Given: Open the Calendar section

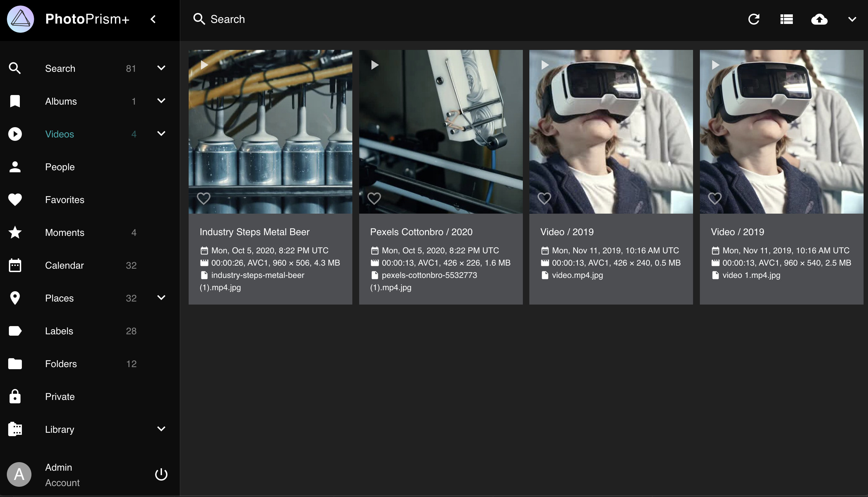Looking at the screenshot, I should (64, 265).
